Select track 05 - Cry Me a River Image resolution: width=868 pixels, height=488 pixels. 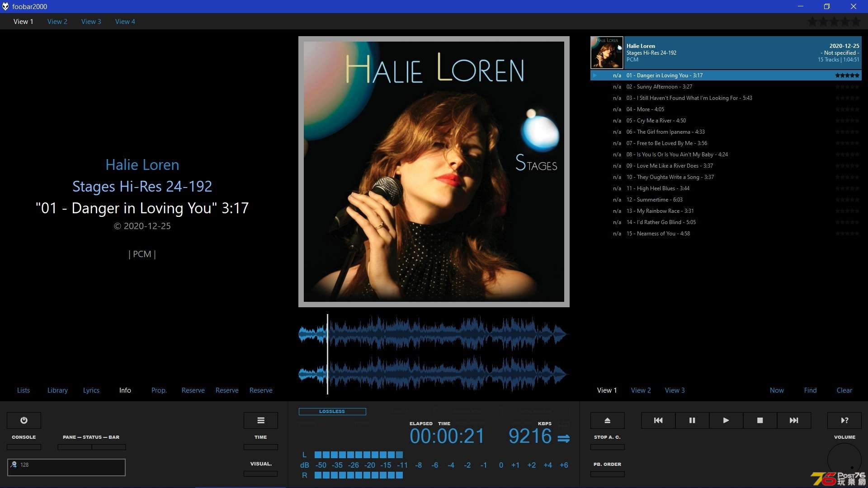(726, 121)
